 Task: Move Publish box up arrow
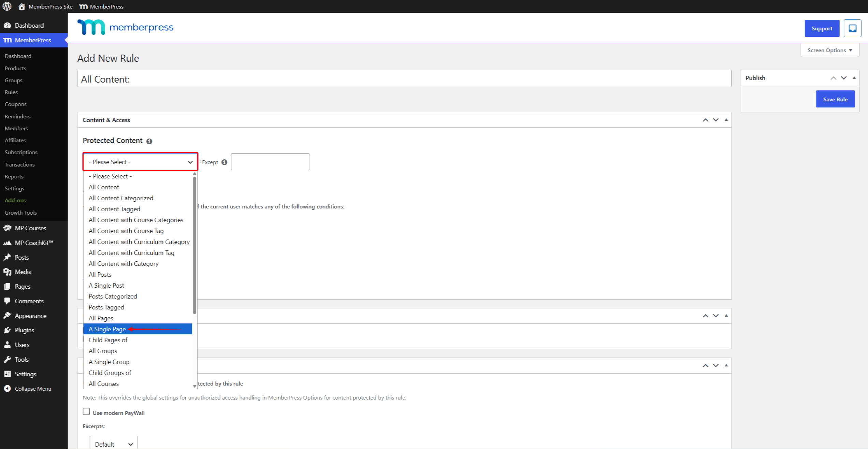[x=833, y=78]
